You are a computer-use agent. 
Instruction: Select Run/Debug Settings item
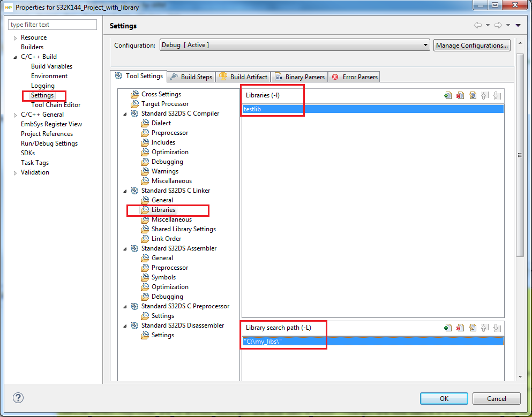pyautogui.click(x=49, y=143)
